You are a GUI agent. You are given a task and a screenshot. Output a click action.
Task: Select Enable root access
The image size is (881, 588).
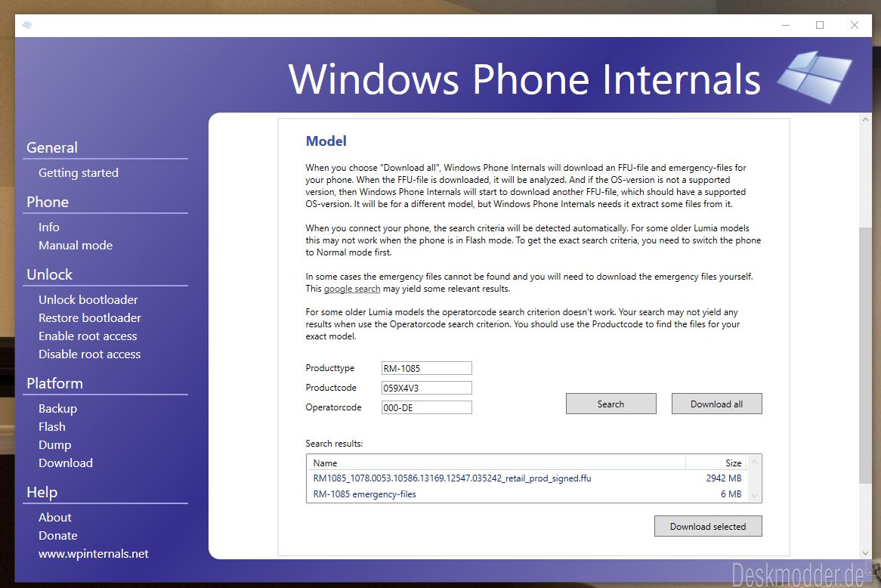[x=88, y=336]
